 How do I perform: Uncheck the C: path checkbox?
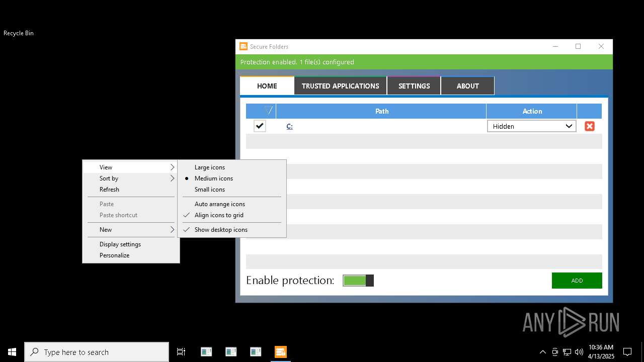click(260, 126)
